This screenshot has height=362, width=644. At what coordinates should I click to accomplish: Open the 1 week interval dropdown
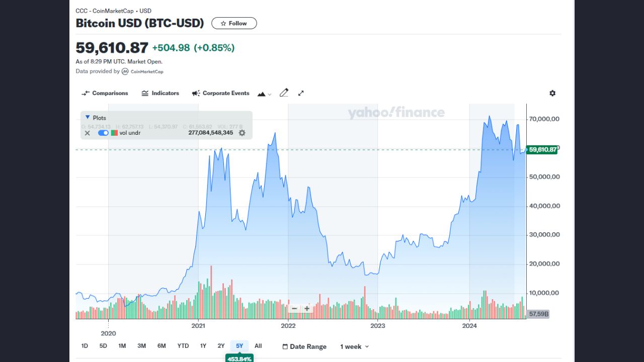pos(355,346)
